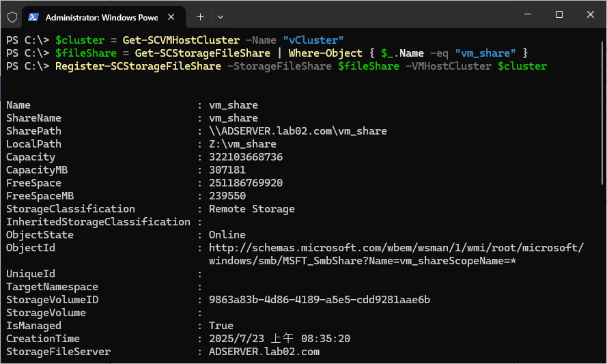Click the IsManaged True value

[221, 326]
